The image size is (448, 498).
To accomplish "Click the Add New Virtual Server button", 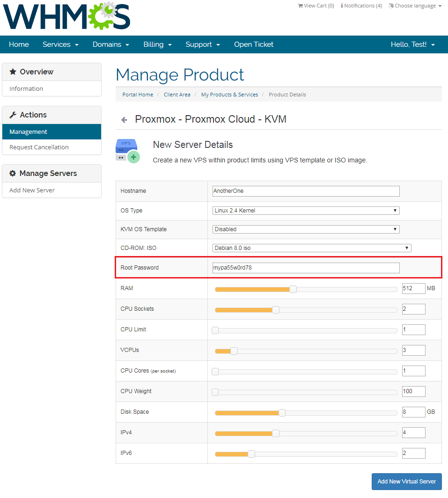I will pos(407,482).
